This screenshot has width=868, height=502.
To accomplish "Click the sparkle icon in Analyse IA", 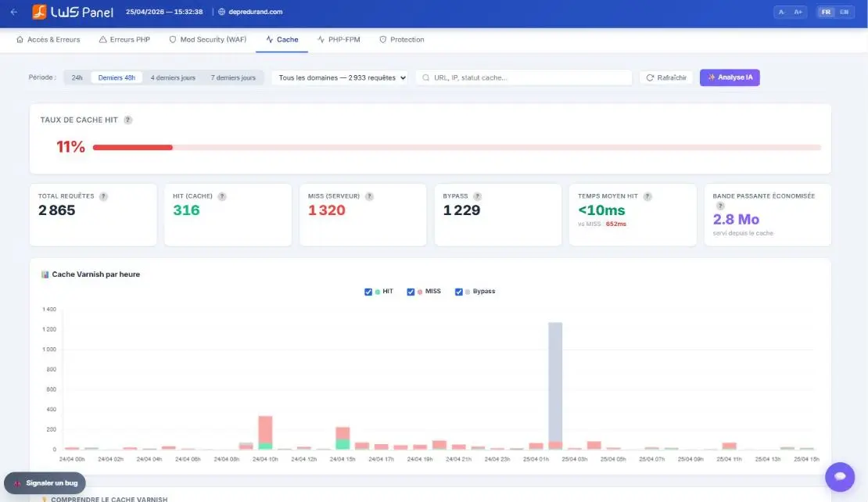I will pos(712,77).
